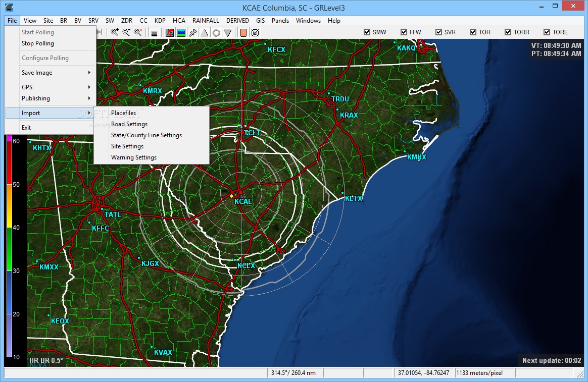The image size is (588, 382).
Task: Click the circle toolbar icon
Action: (216, 33)
